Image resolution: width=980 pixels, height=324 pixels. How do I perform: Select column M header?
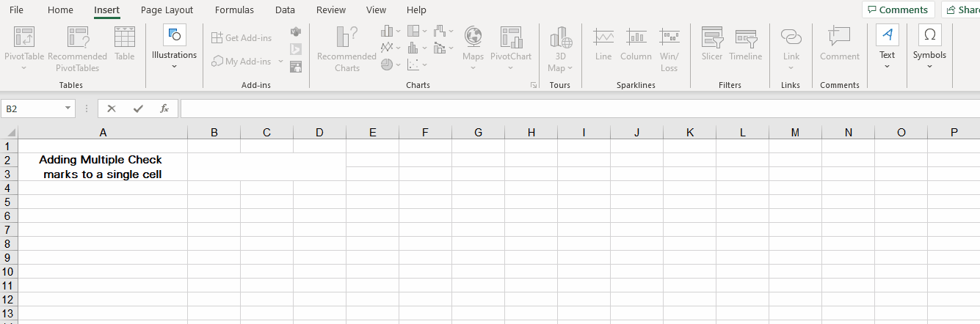coord(795,133)
